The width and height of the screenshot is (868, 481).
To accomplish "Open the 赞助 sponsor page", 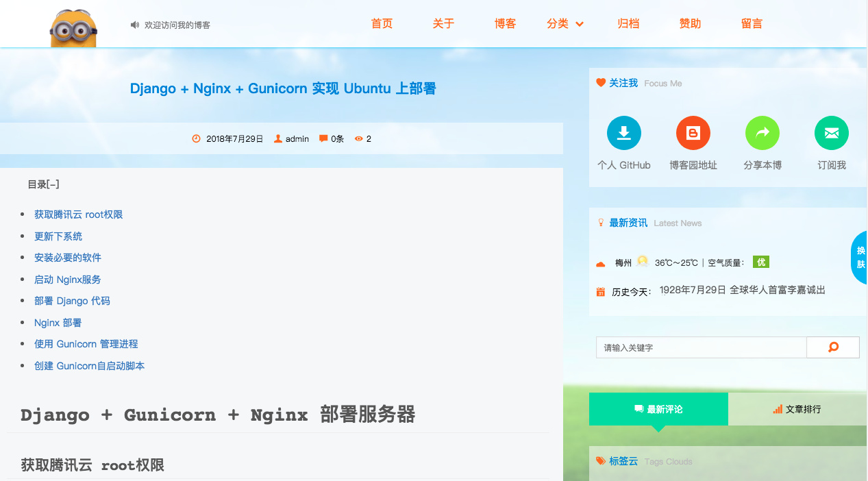I will pyautogui.click(x=691, y=24).
